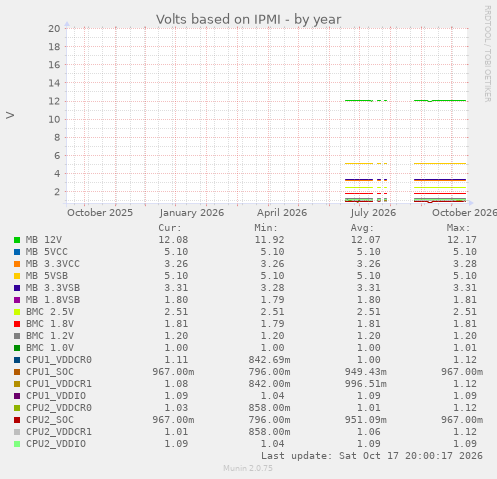The width and height of the screenshot is (497, 479).
Task: Click the 'CPU1_SOC' legend label
Action: [x=50, y=372]
